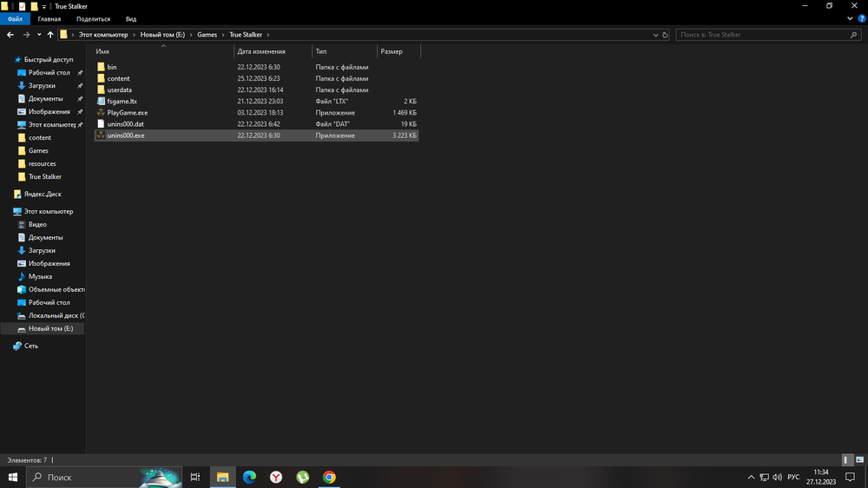The image size is (868, 488).
Task: Expand the chevron after True Stalker in path
Action: (268, 35)
